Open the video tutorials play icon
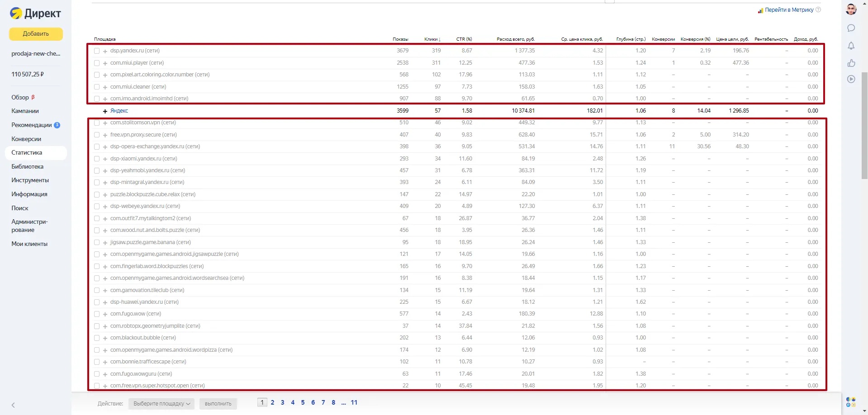The height and width of the screenshot is (415, 868). [x=851, y=79]
